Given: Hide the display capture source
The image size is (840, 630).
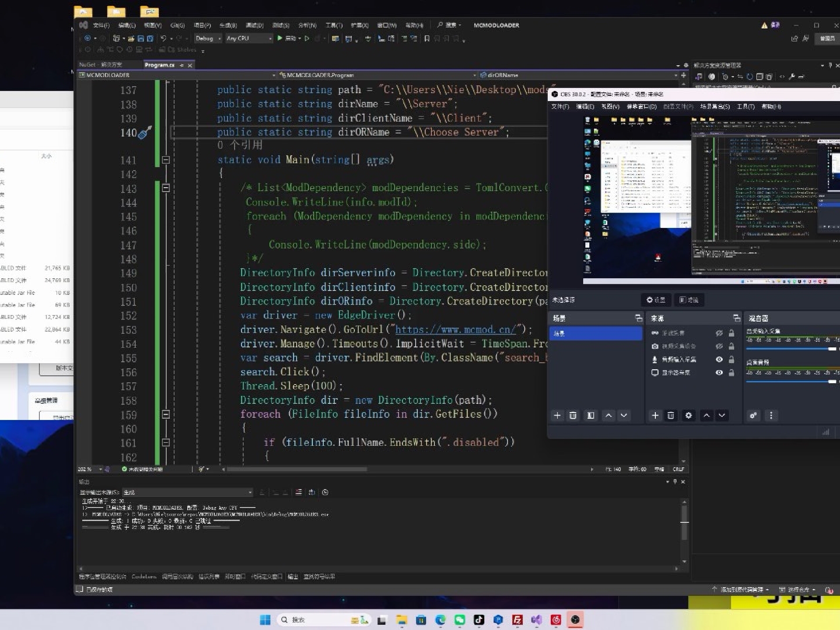Looking at the screenshot, I should click(x=719, y=372).
